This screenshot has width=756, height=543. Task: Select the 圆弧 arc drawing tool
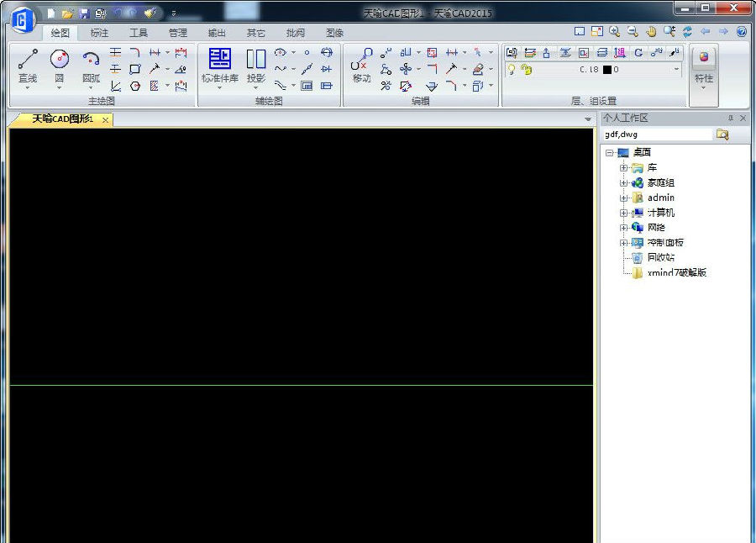91,66
